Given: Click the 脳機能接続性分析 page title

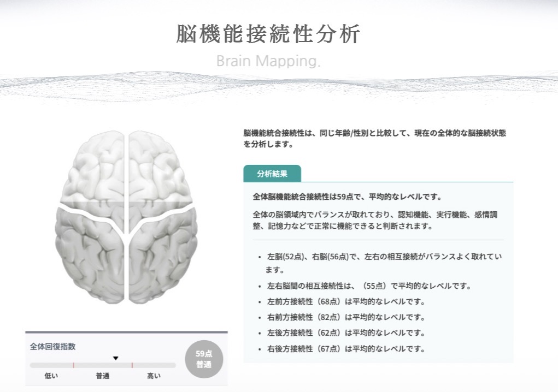Looking at the screenshot, I should click(x=268, y=34).
